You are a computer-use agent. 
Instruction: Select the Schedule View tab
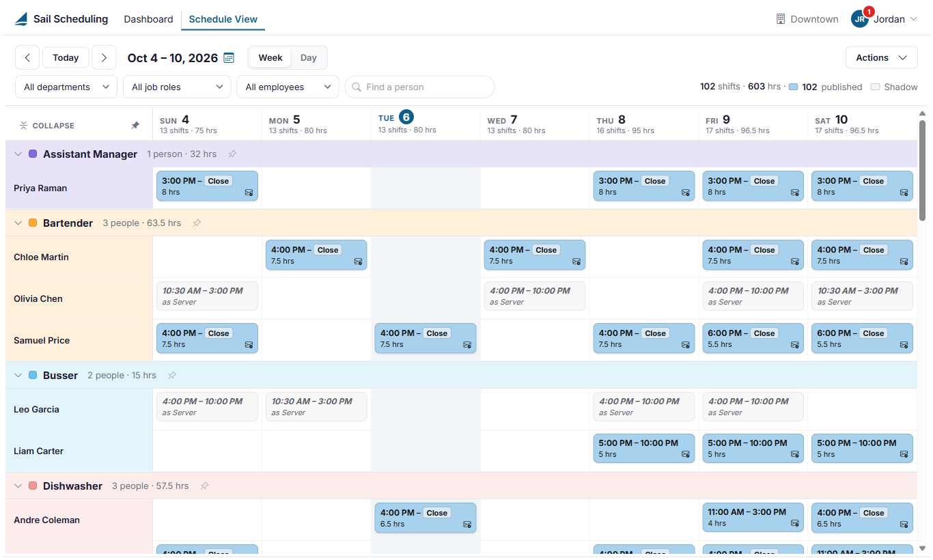pos(223,19)
